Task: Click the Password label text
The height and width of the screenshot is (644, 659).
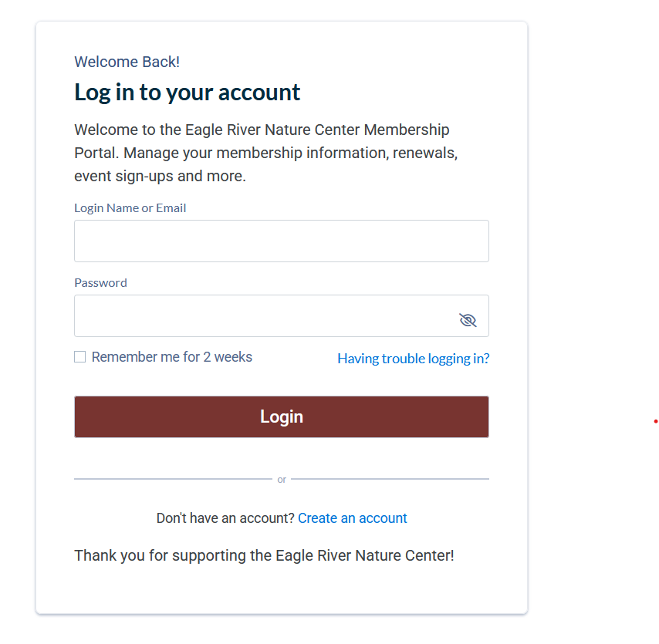Action: (x=100, y=283)
